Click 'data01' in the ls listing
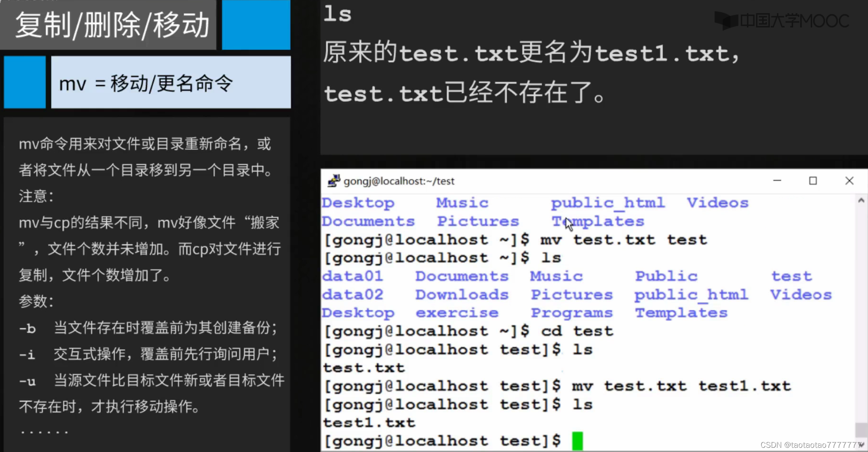 [x=352, y=276]
